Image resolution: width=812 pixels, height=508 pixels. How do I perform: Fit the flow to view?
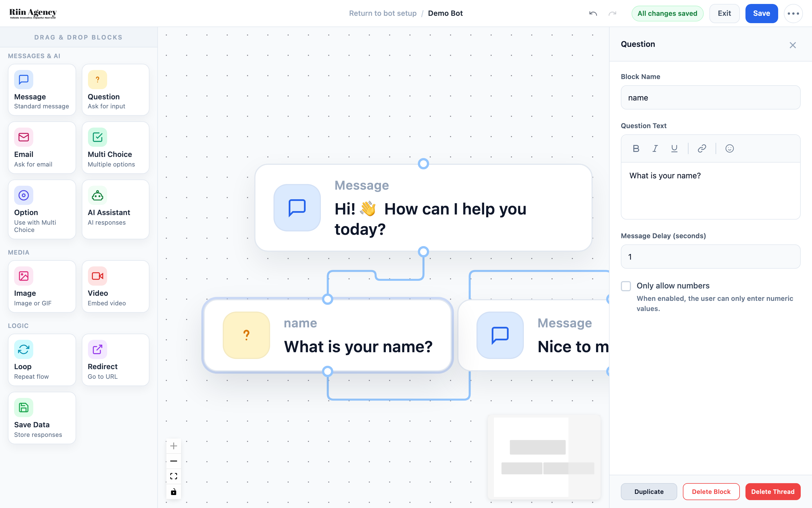[173, 476]
